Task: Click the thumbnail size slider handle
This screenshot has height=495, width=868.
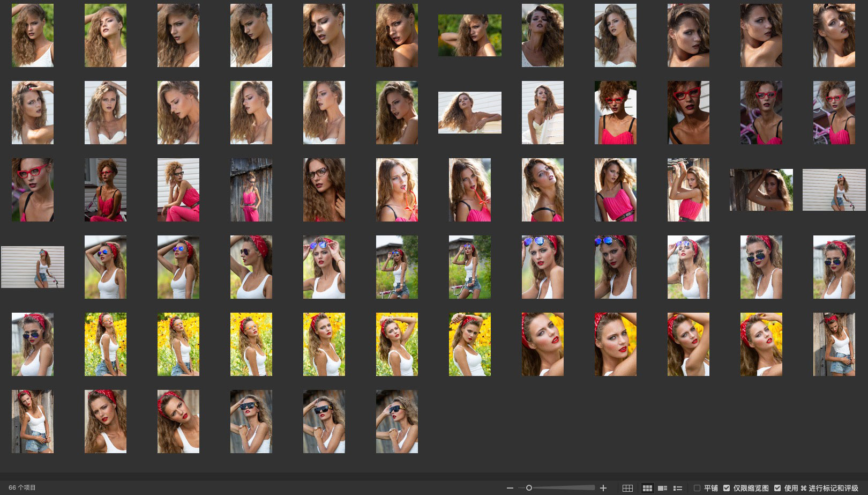Action: tap(529, 488)
